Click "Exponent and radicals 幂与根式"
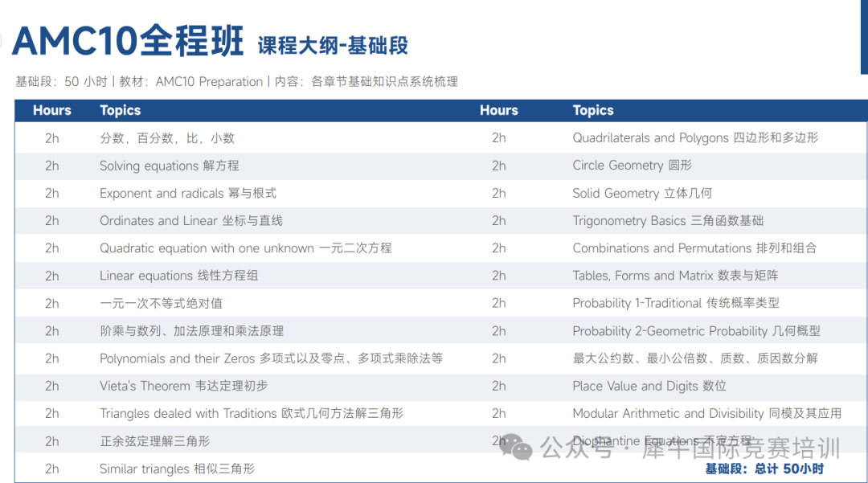The width and height of the screenshot is (868, 483). [x=188, y=193]
